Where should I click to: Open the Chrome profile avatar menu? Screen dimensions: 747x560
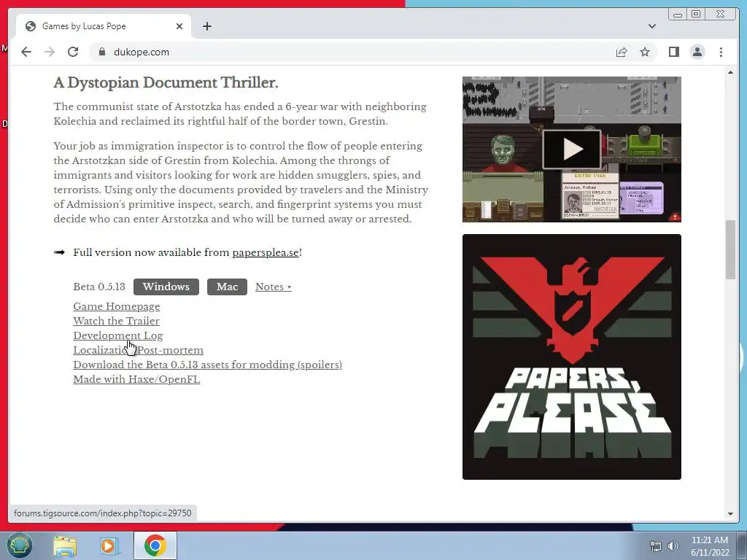point(697,52)
